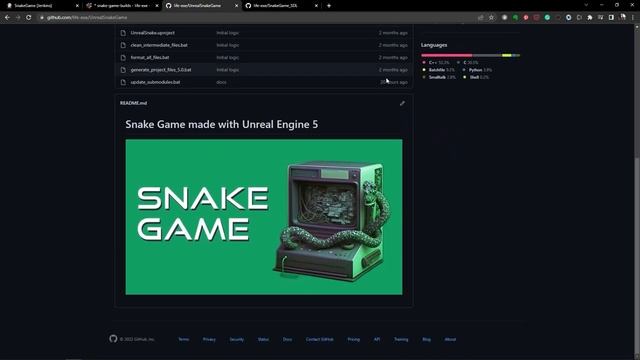Image resolution: width=640 pixels, height=360 pixels.
Task: Open the Chrome three-dot menu
Action: [633, 18]
